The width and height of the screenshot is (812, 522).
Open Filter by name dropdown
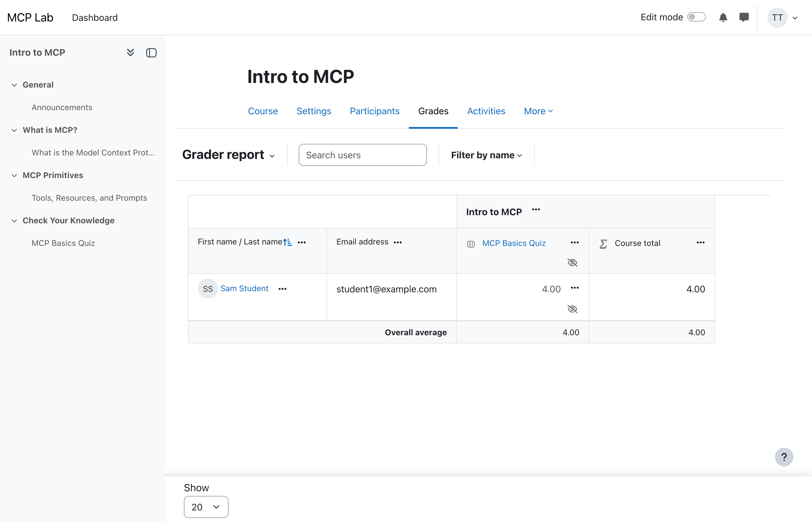click(x=487, y=155)
